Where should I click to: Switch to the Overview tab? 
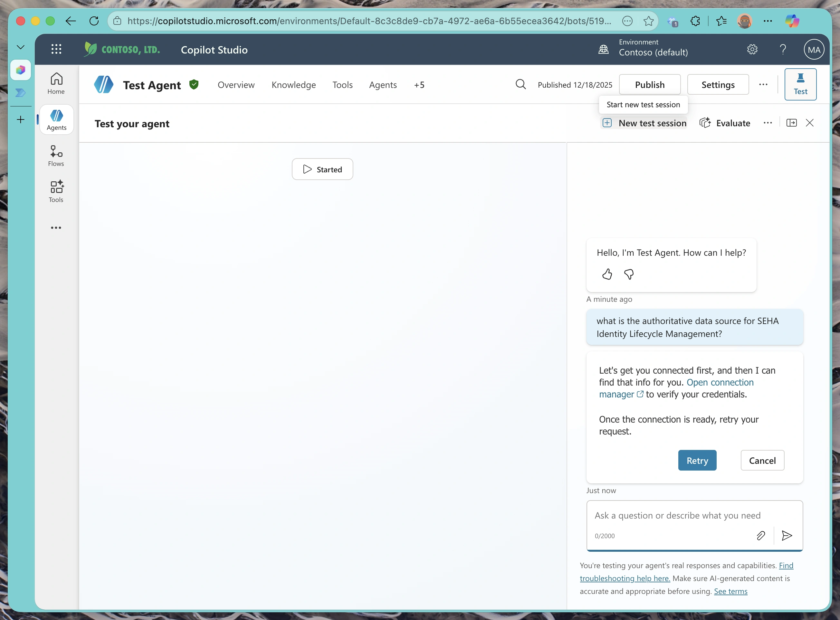point(236,85)
